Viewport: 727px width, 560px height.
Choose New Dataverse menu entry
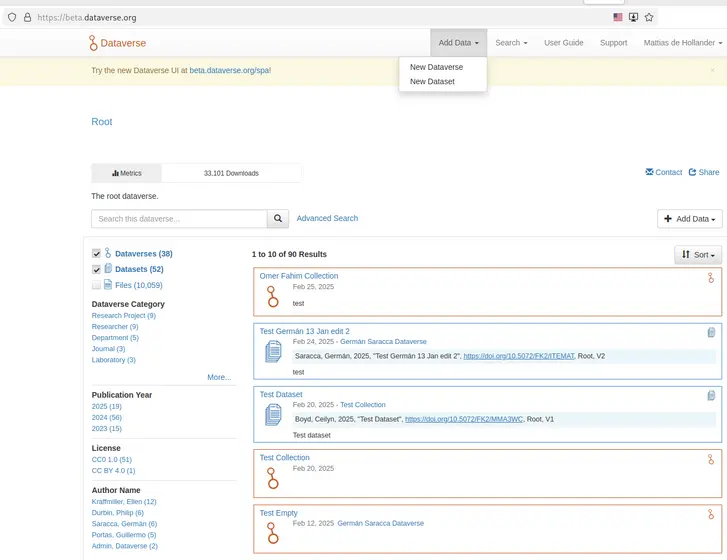point(436,67)
